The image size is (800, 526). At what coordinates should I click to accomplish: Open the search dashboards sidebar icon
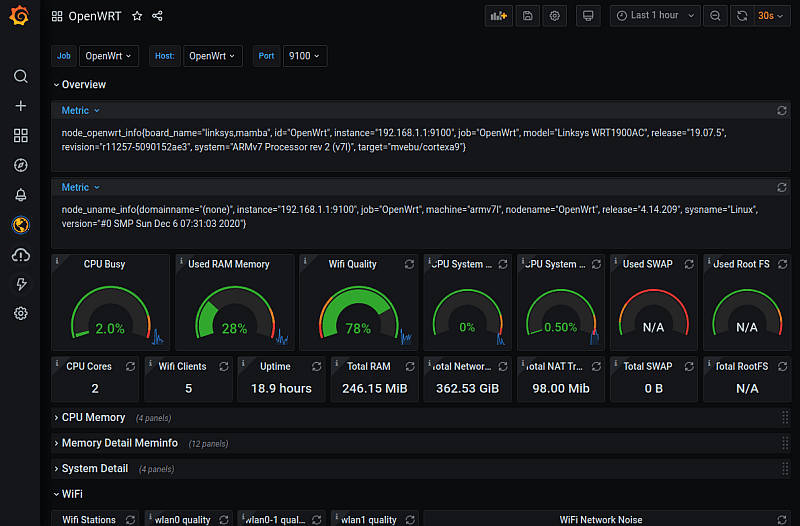tap(20, 76)
